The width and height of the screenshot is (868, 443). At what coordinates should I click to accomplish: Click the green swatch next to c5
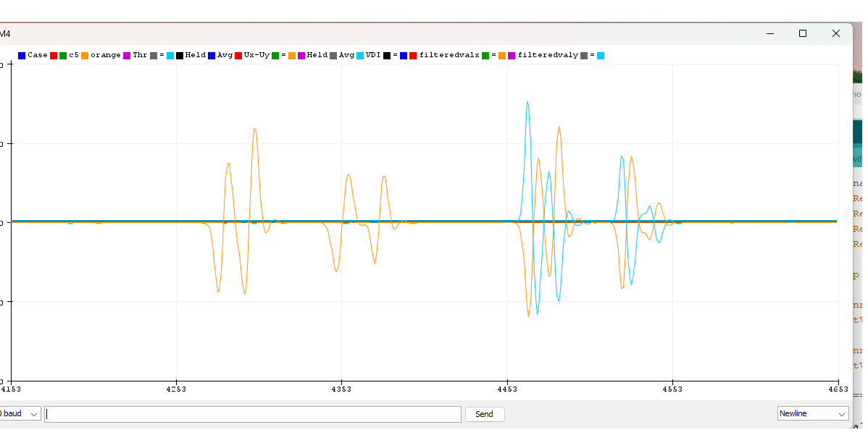coord(63,55)
